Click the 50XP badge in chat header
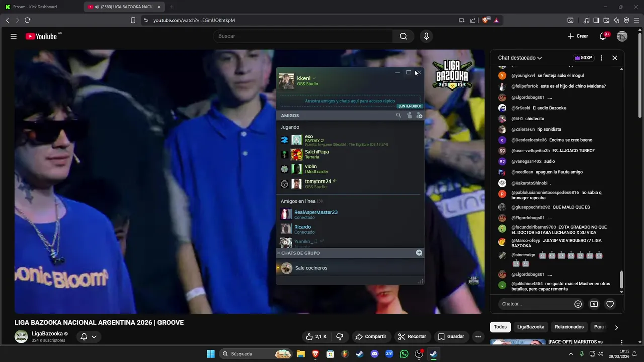Screen dimensions: 644x362 click(583, 58)
